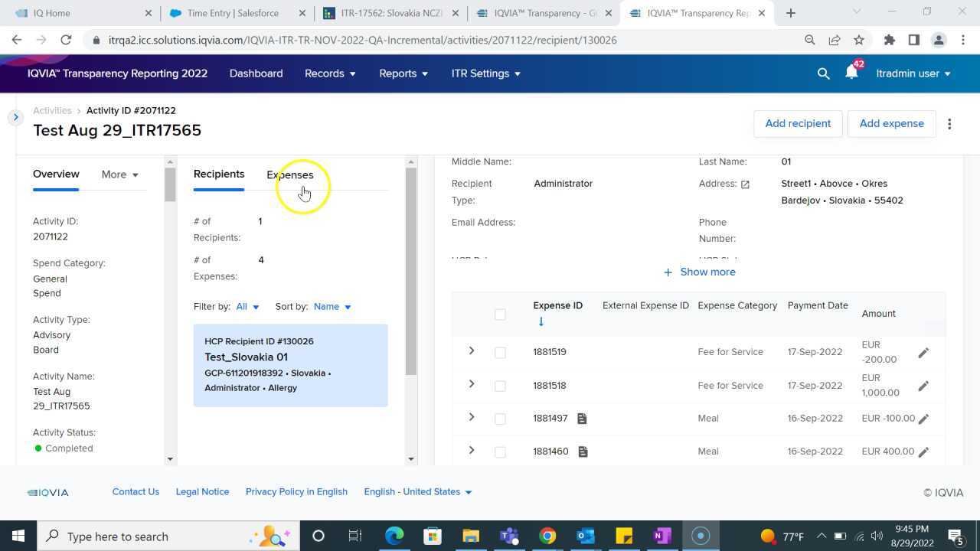The height and width of the screenshot is (551, 980).
Task: Click the Add expense button
Action: (x=891, y=124)
